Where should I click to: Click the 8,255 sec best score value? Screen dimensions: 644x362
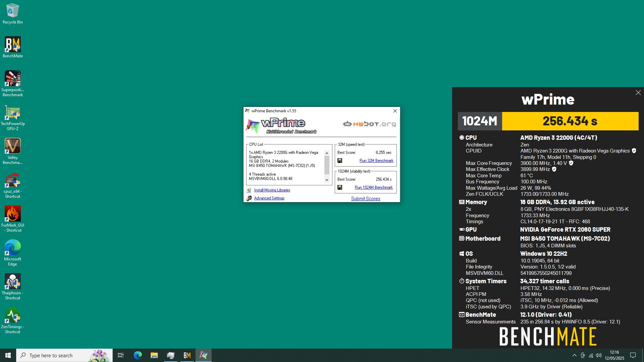coord(383,153)
